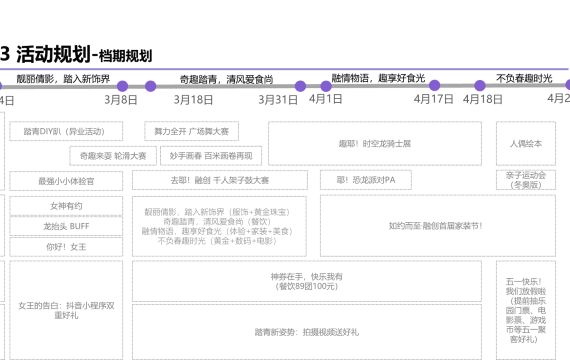Select the 最强小小体验官 box
The image size is (570, 360).
click(x=66, y=181)
